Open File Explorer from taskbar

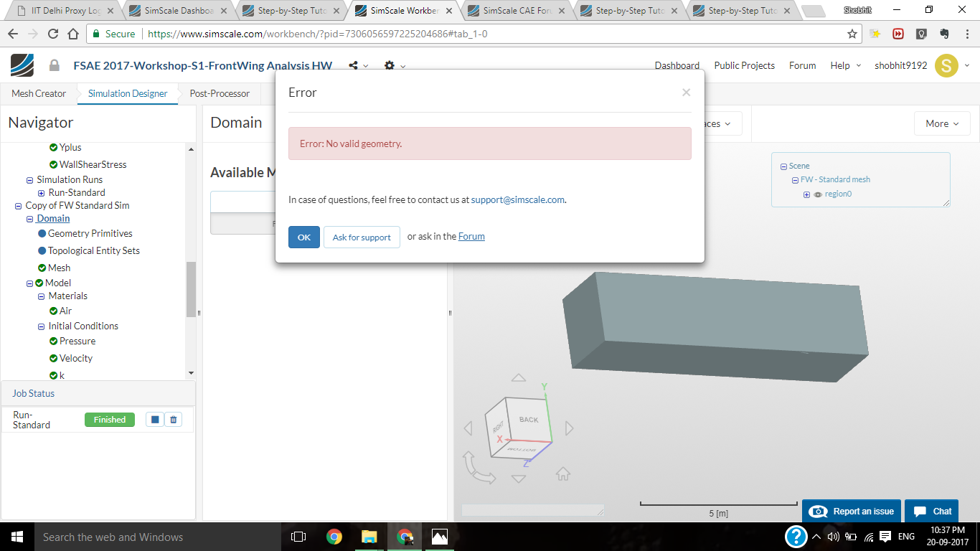[369, 537]
